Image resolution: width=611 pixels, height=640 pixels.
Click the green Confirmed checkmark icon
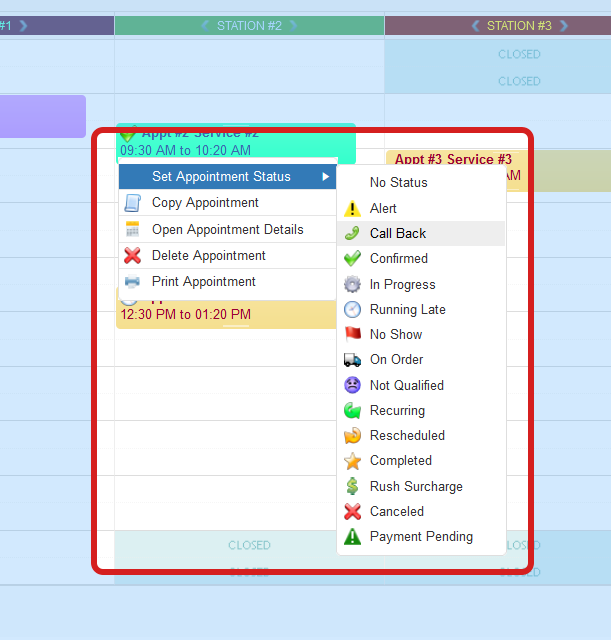352,259
